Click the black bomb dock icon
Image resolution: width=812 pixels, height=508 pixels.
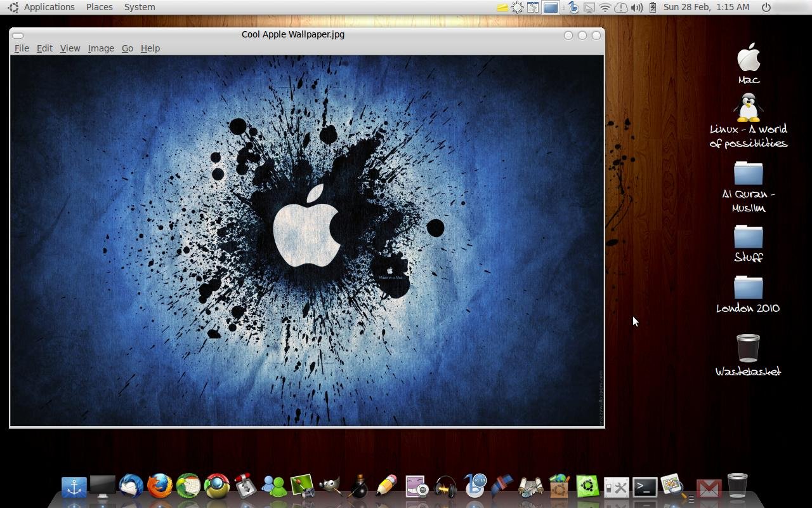(x=359, y=486)
